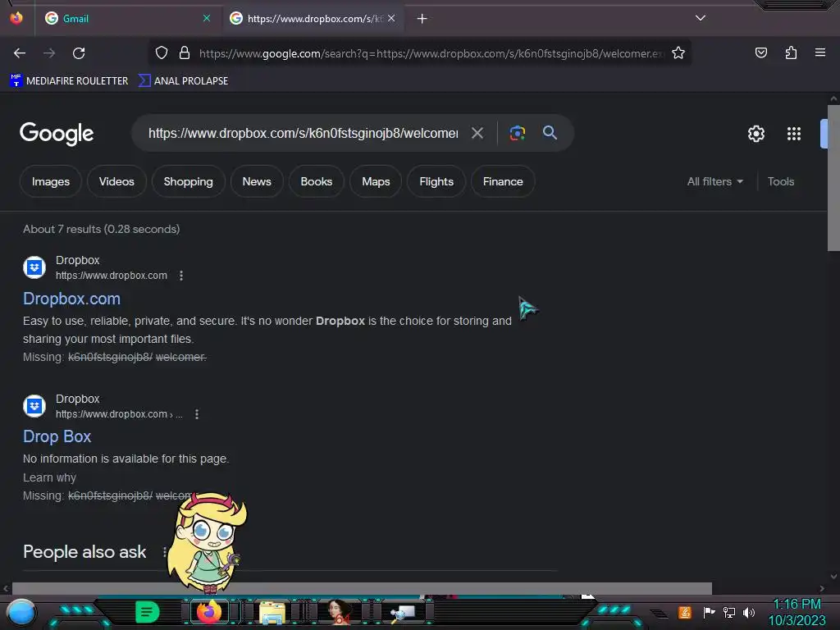Open the Firefox hamburger application menu
This screenshot has height=630, width=840.
(x=819, y=52)
